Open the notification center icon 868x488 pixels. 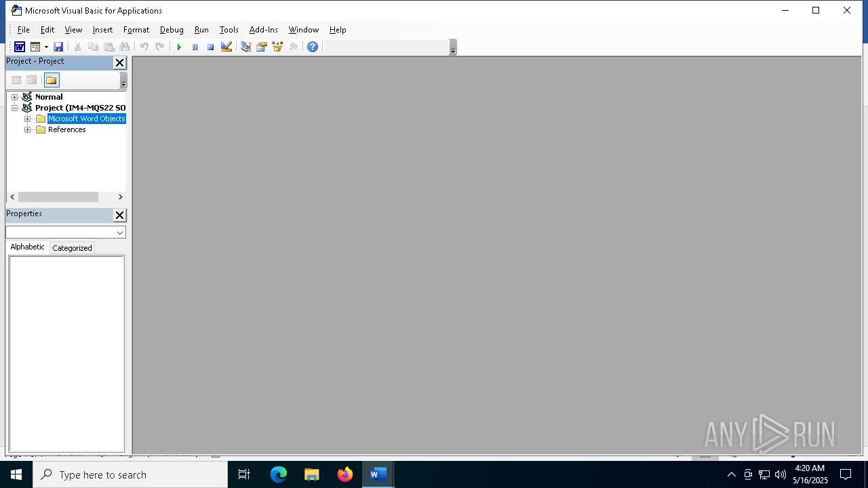(846, 474)
